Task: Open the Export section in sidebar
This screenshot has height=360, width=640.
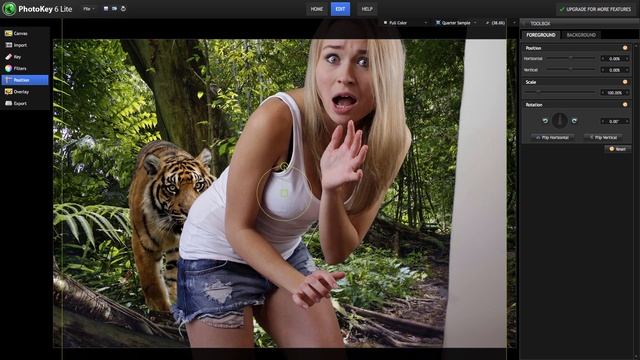Action: [x=24, y=103]
